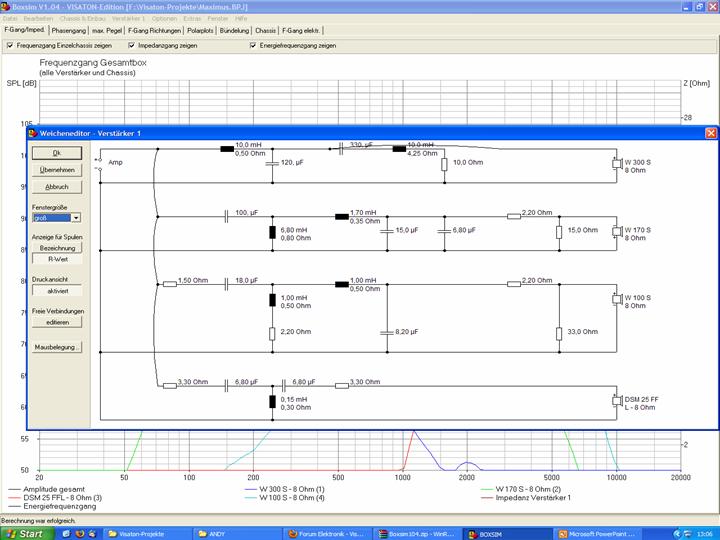Click the Übernehmen button

[x=57, y=170]
